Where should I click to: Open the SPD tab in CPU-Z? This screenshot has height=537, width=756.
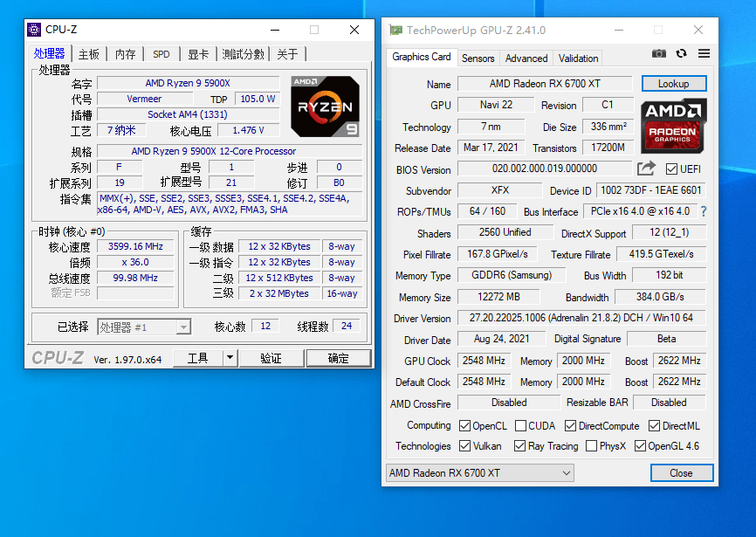tap(161, 53)
